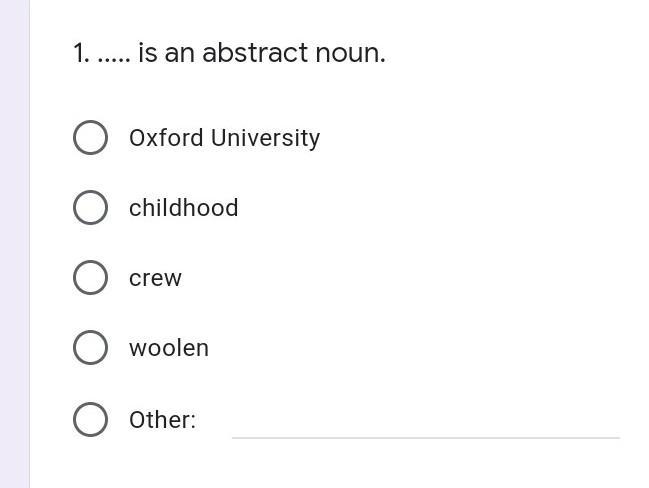
Task: Click the 'Other:' label text
Action: tap(162, 420)
